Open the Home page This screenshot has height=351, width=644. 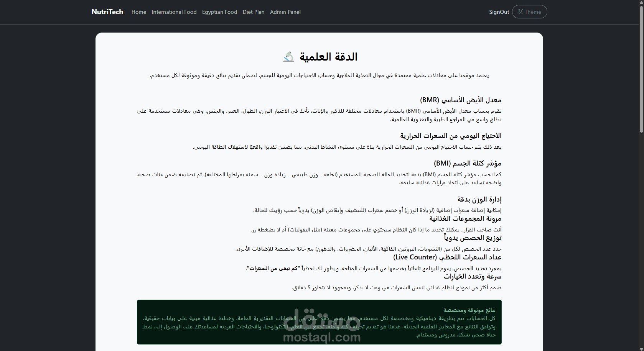pos(139,12)
